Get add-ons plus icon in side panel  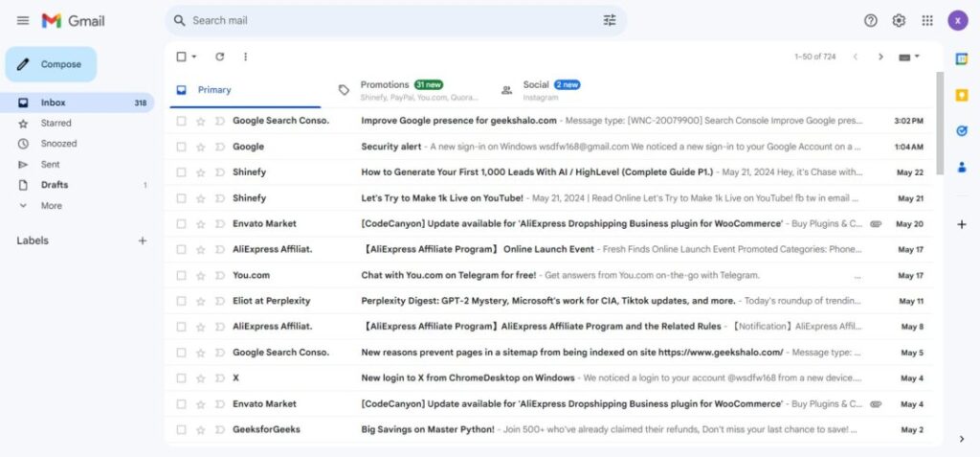click(x=961, y=224)
